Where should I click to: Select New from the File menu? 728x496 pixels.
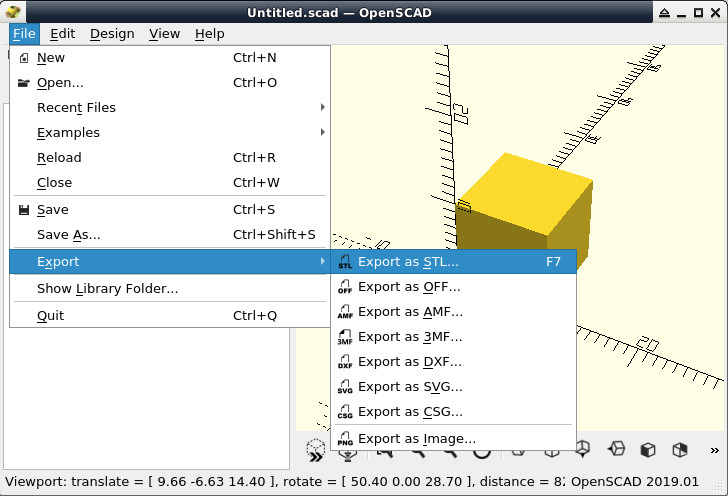(x=169, y=58)
